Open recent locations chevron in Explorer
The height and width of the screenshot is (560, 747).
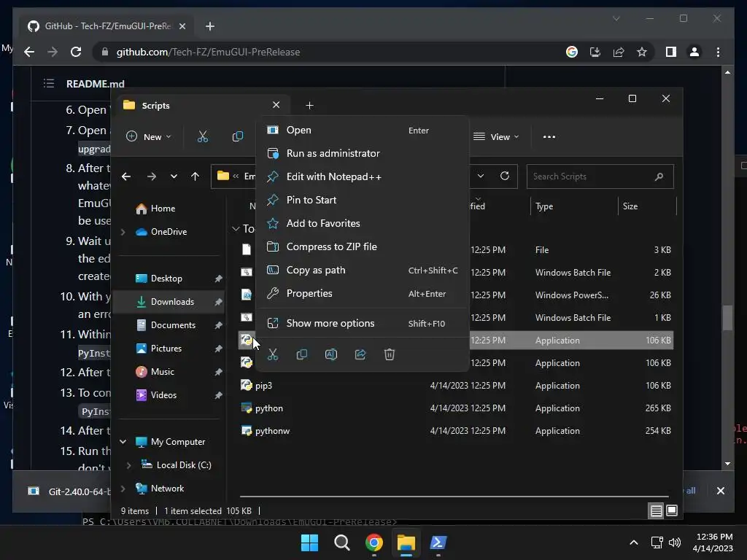pos(174,176)
